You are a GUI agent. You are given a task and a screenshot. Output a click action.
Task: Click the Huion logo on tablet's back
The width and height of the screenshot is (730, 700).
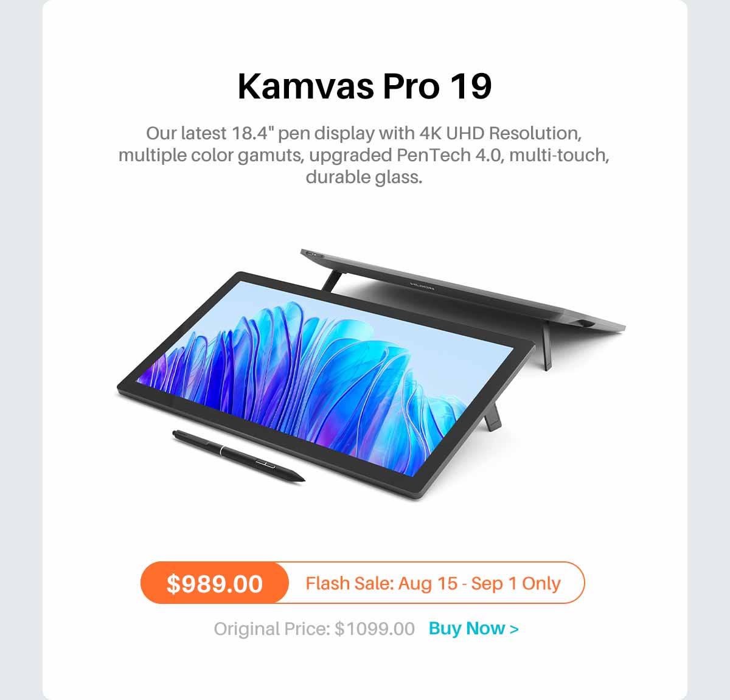422,286
